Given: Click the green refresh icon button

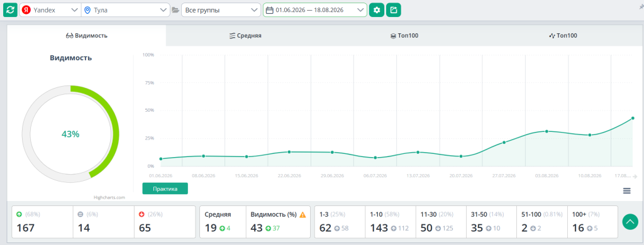Looking at the screenshot, I should click(10, 10).
